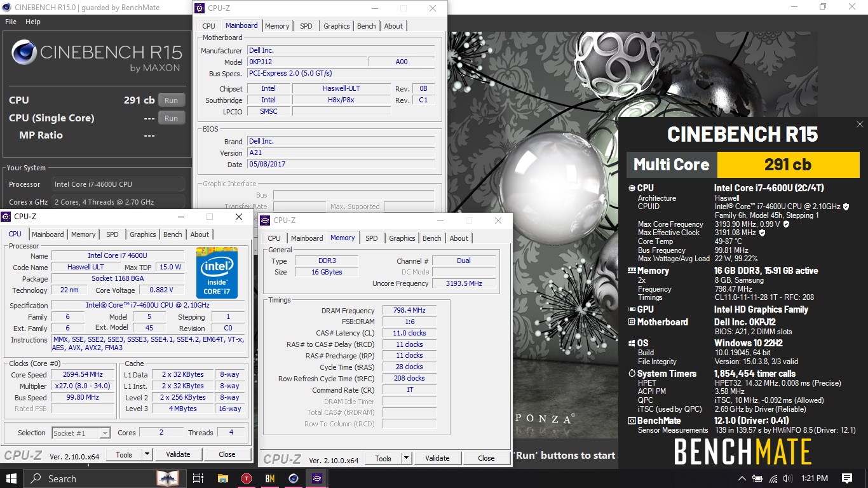Click the Tools button in the CPU window

click(x=124, y=454)
